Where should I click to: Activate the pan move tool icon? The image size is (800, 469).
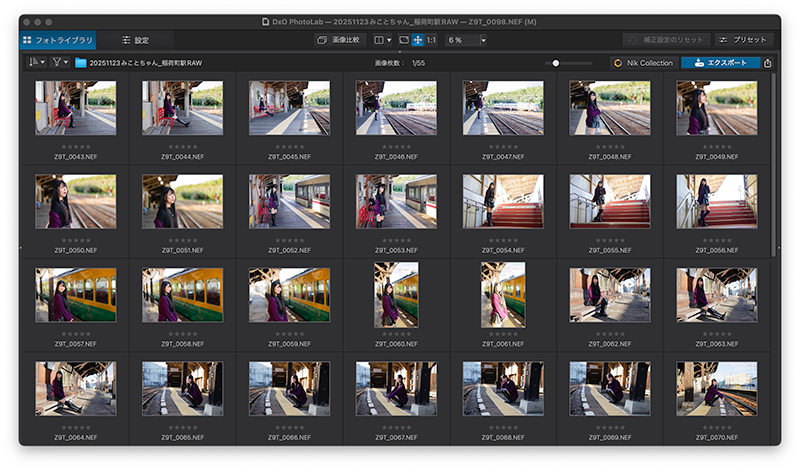coord(417,40)
